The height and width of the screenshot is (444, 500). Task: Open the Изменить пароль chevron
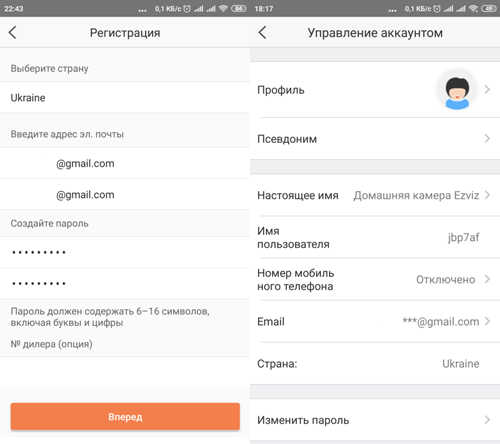[x=487, y=420]
